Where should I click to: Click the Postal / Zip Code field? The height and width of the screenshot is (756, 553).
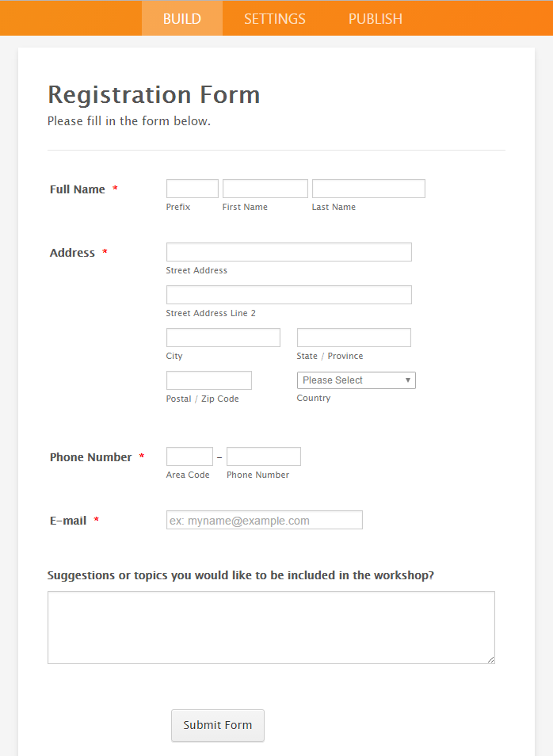[208, 380]
